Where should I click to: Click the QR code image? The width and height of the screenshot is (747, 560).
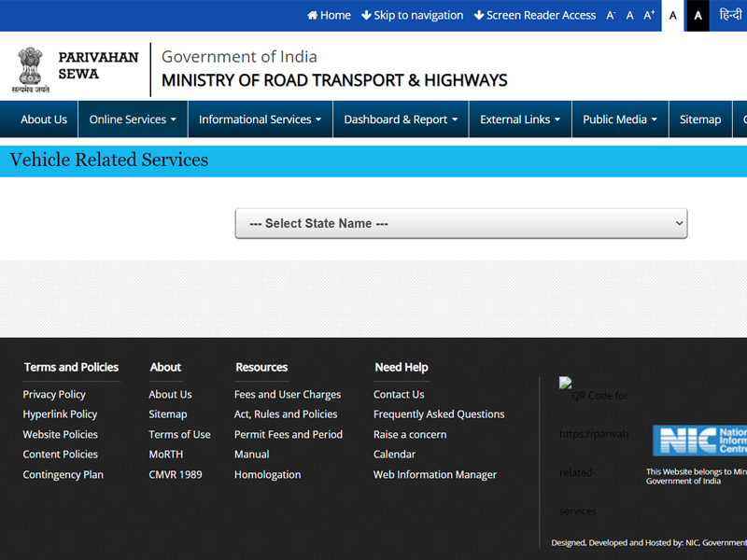point(566,384)
